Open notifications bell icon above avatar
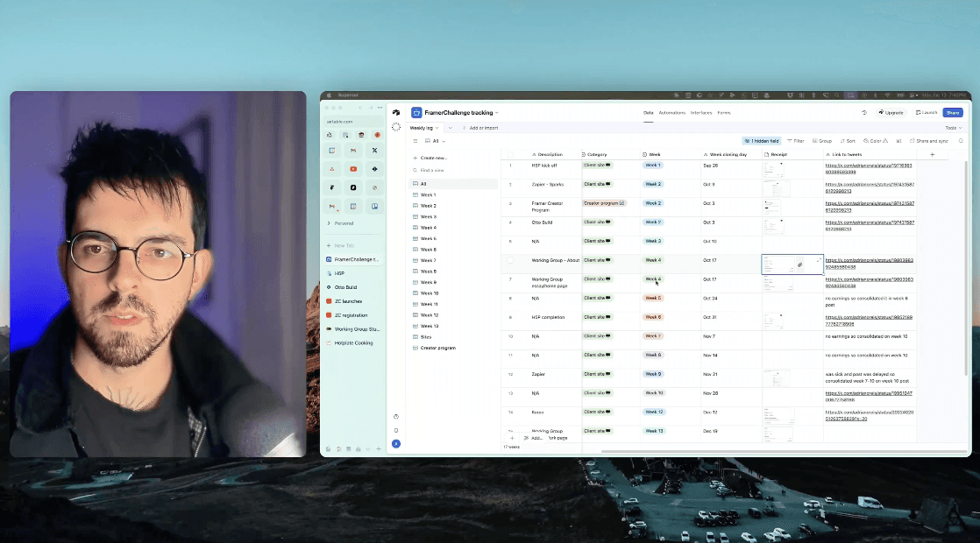 [396, 431]
